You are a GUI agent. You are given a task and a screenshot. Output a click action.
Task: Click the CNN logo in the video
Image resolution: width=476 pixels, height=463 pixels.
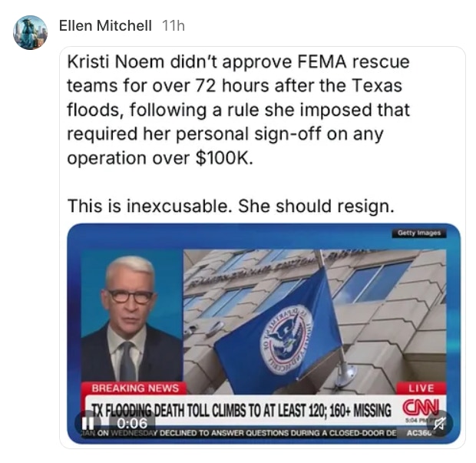point(421,407)
